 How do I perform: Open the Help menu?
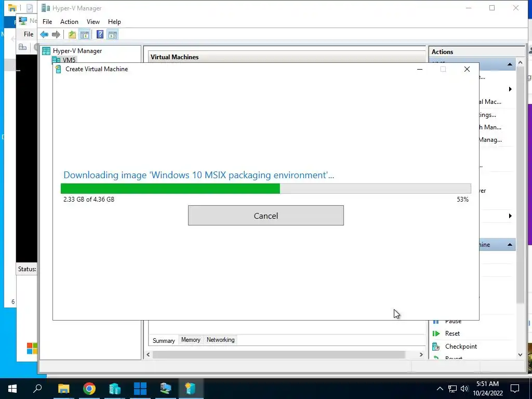(x=114, y=22)
